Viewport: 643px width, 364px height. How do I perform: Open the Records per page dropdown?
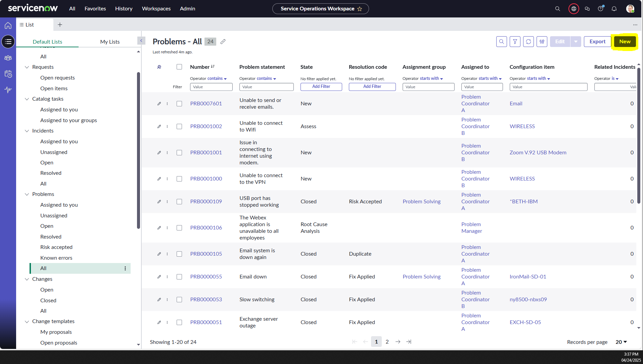(622, 342)
